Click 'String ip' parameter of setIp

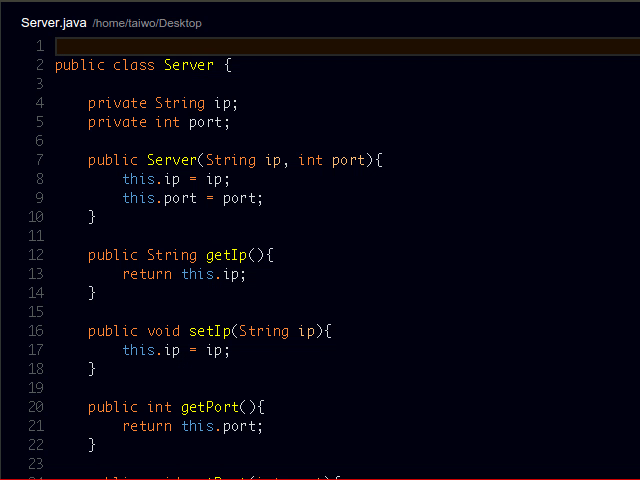277,331
